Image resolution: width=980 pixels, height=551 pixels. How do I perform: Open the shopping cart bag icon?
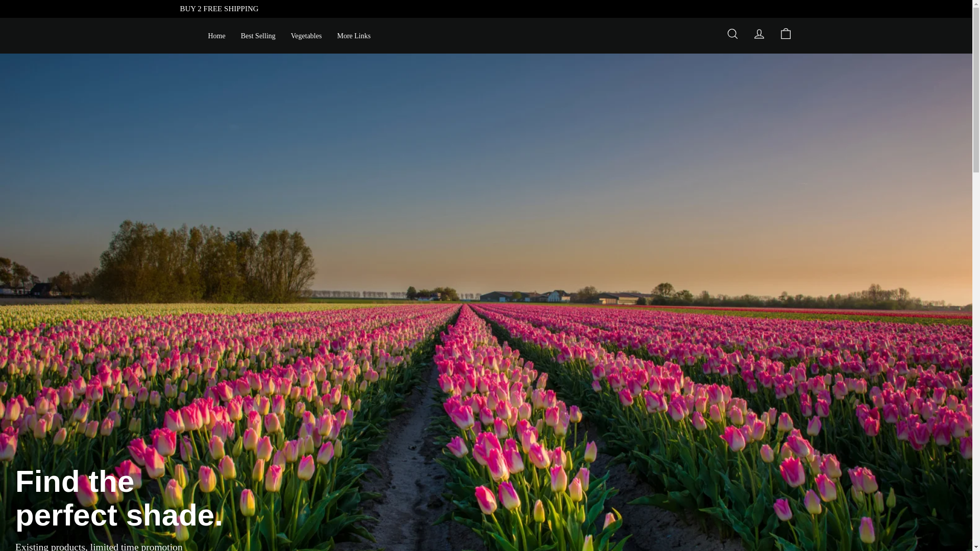pos(785,34)
